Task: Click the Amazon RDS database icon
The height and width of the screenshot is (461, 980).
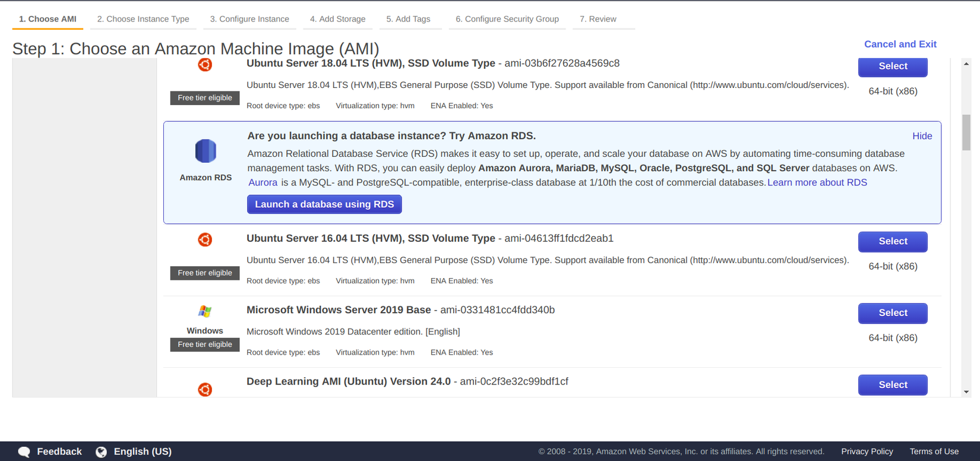Action: click(206, 151)
